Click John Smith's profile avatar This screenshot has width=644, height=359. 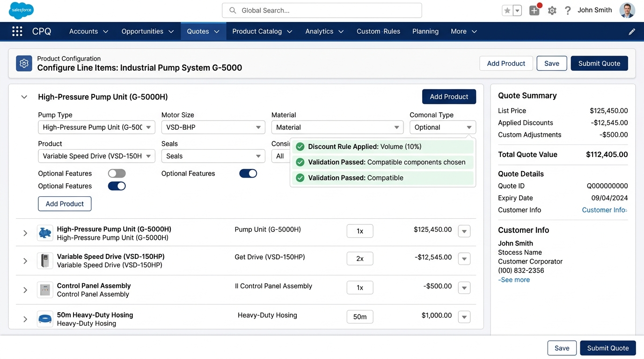click(x=627, y=10)
